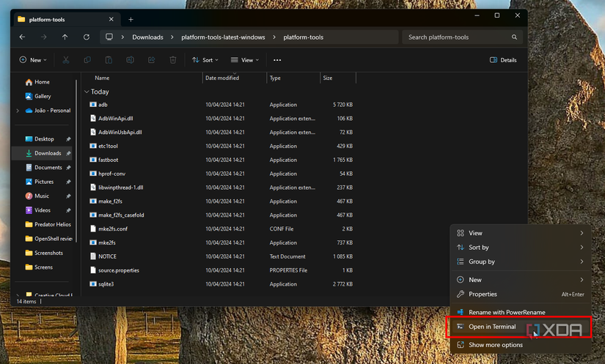
Task: Go up one folder level arrow
Action: pos(65,37)
